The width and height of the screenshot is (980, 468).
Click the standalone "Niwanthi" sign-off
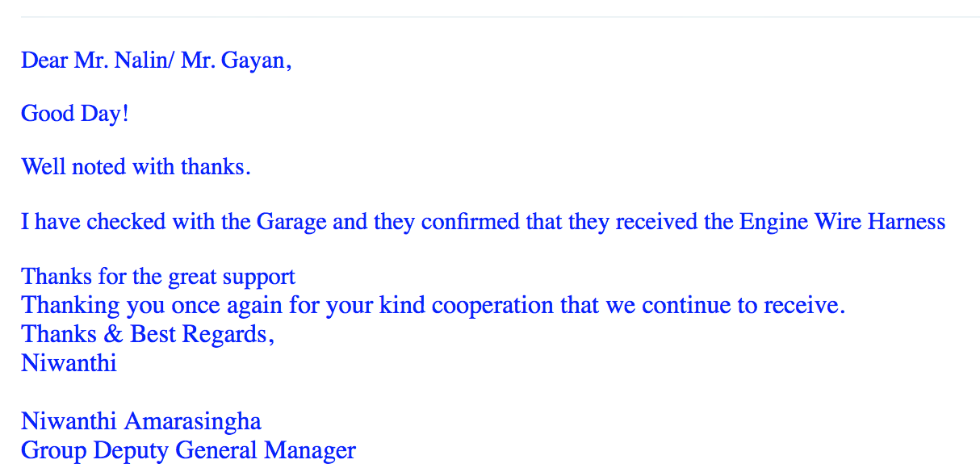click(69, 363)
